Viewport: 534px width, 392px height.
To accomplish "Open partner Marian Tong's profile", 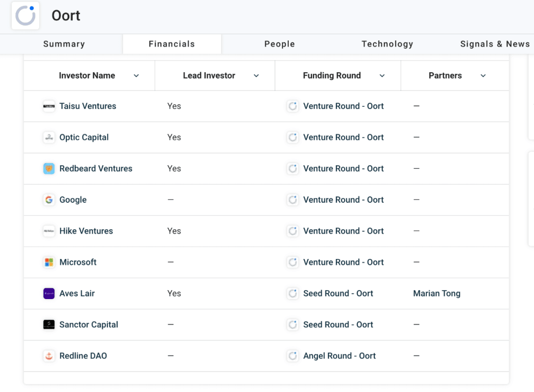I will (437, 294).
